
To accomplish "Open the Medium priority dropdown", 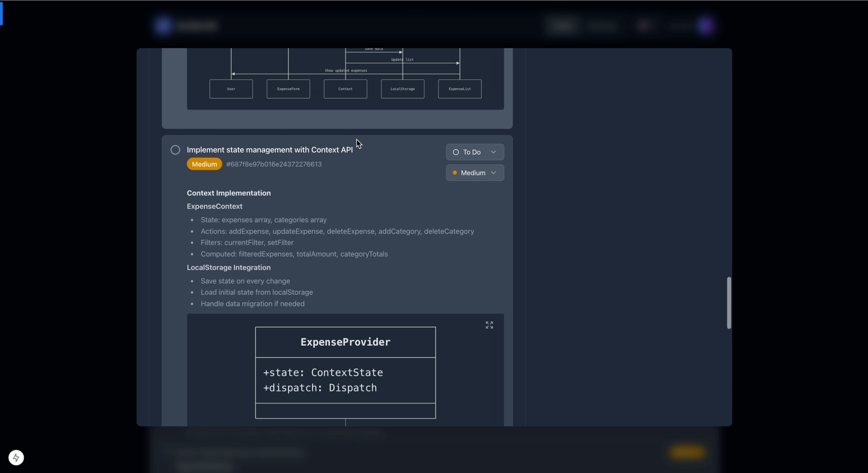I will (x=475, y=173).
